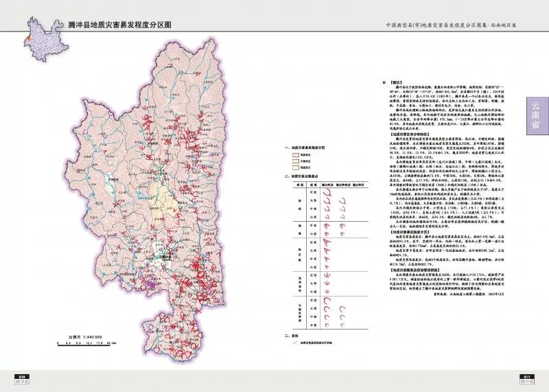Click page number 510 in the footer
This screenshot has width=549, height=392.
21,377
